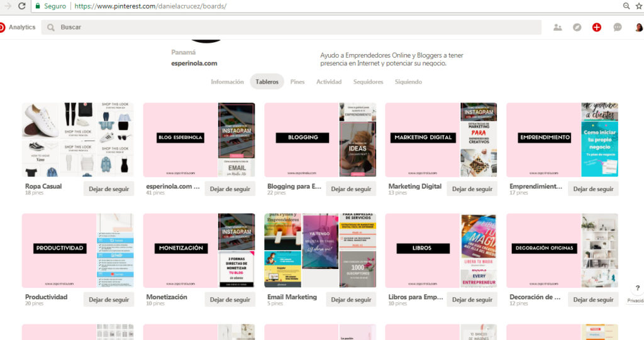Screen dimensions: 644x340
Task: Click the Monetización board title
Action: click(167, 297)
